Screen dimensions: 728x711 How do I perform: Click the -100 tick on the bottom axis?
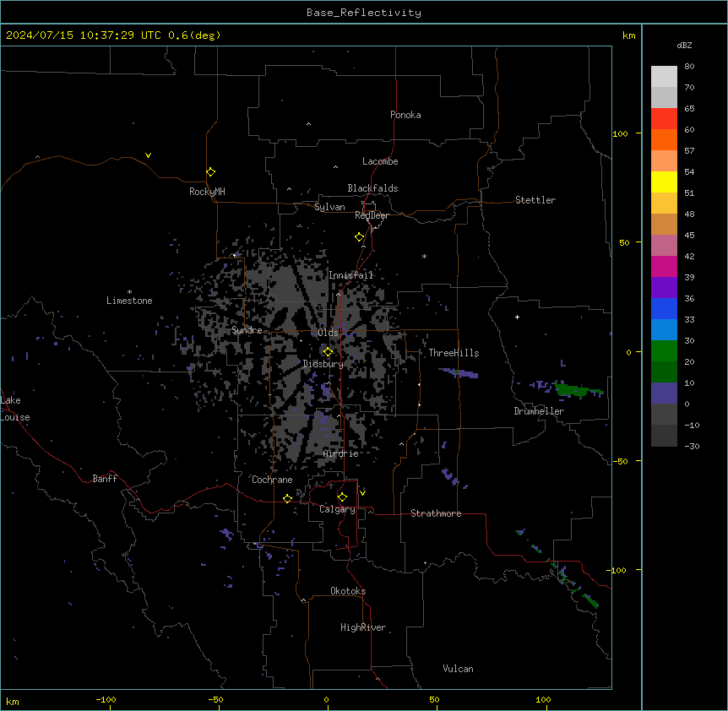(106, 699)
